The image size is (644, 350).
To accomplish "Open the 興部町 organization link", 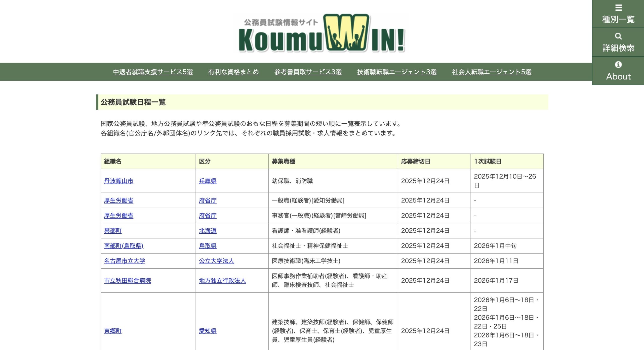I will (113, 231).
